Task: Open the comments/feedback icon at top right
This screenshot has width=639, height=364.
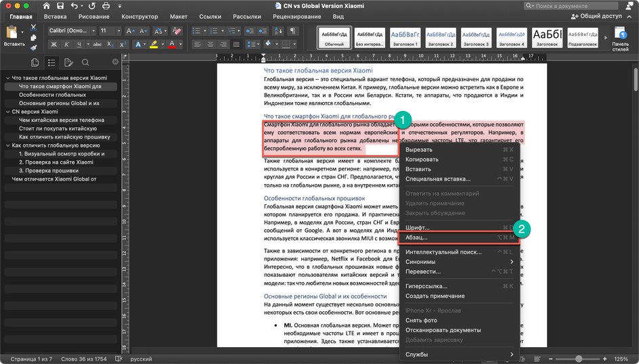Action: pyautogui.click(x=630, y=5)
